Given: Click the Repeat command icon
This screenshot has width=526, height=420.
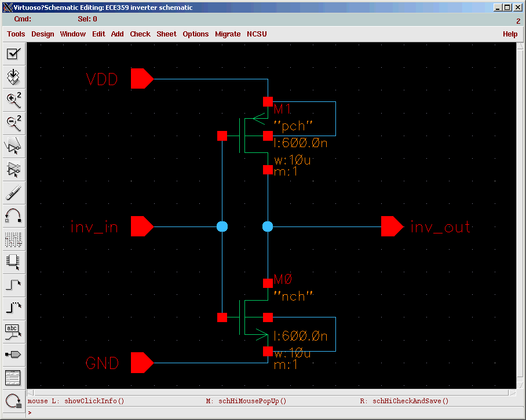Looking at the screenshot, I should coord(13,401).
